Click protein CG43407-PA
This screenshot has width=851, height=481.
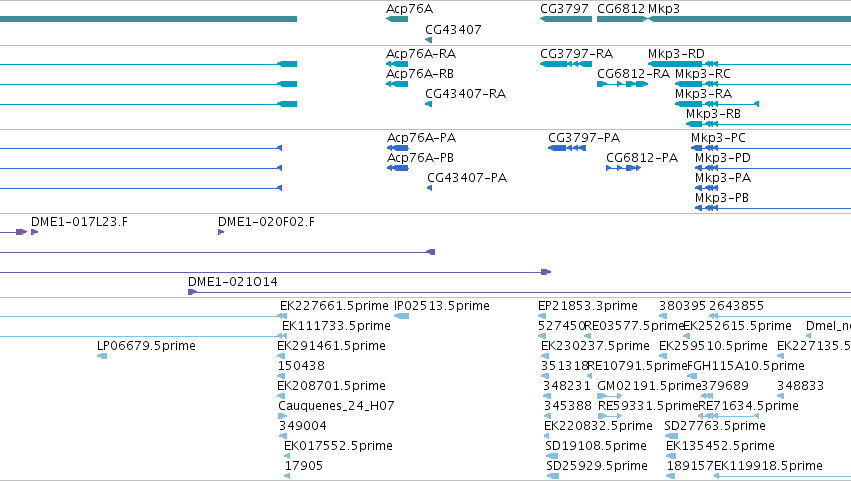430,188
